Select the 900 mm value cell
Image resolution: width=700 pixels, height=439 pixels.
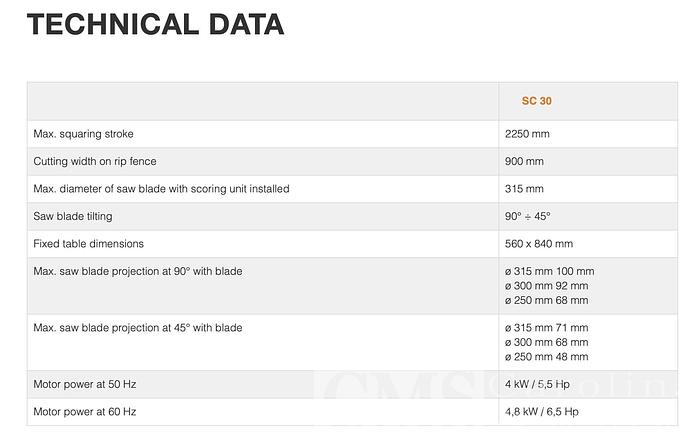click(x=525, y=161)
